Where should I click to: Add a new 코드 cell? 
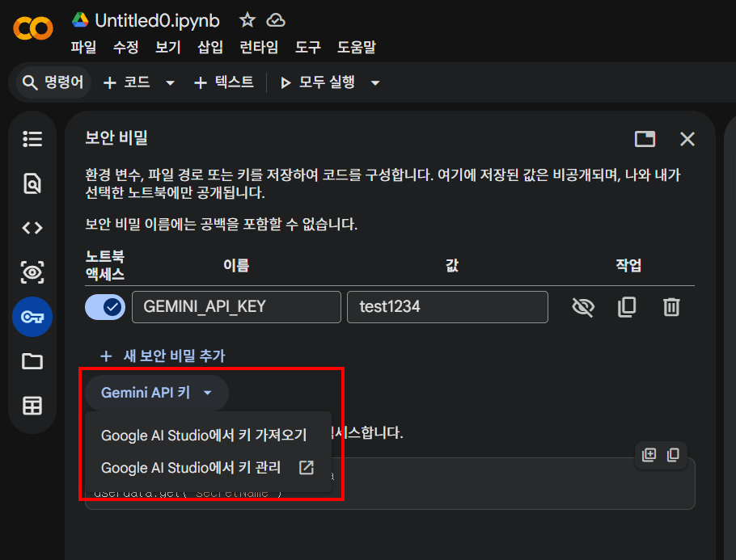(x=127, y=82)
